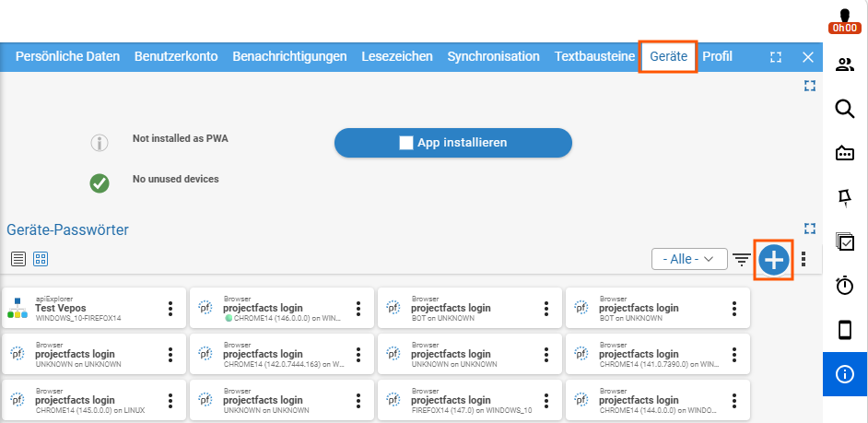Switch to tile grid view icon

[x=41, y=259]
